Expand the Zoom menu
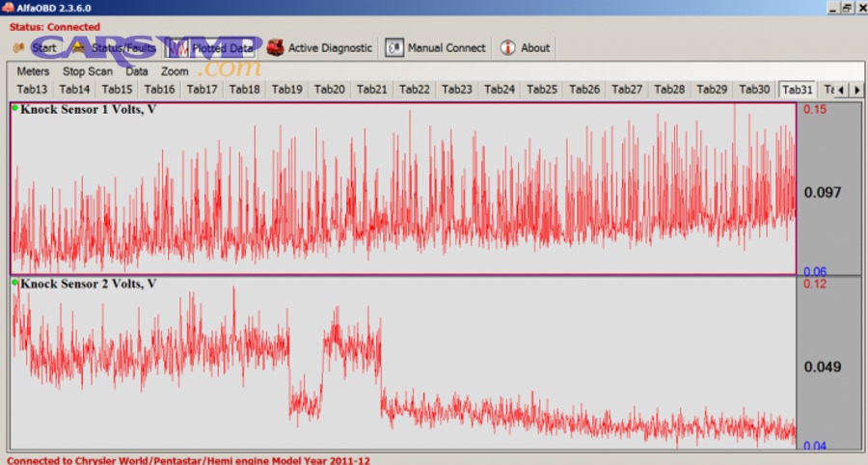This screenshot has width=868, height=465. [175, 71]
